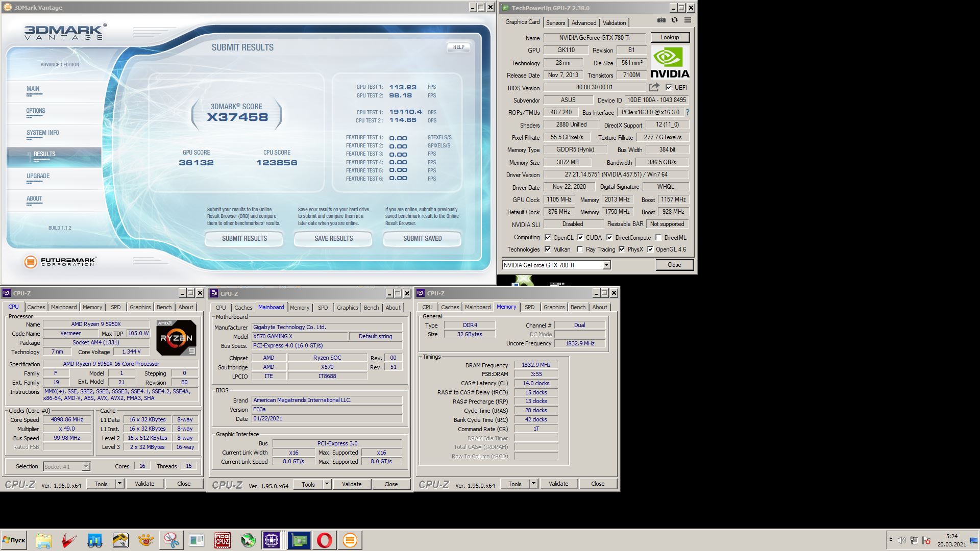Screen dimensions: 980x551
Task: Click Validate in the CPU-Z Mainboard window
Action: (352, 484)
